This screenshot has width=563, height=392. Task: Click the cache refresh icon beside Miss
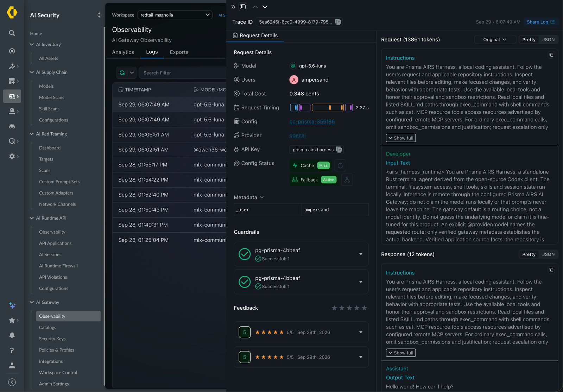click(x=340, y=165)
